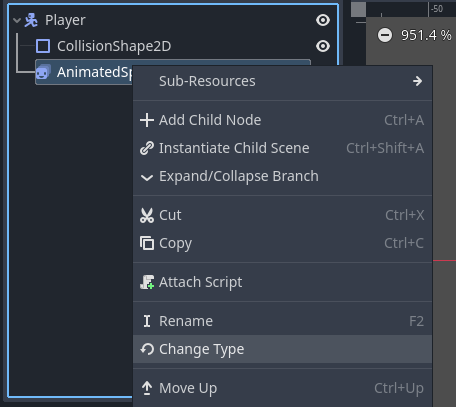The height and width of the screenshot is (407, 456).
Task: Zoom out with the minus button
Action: tap(385, 35)
